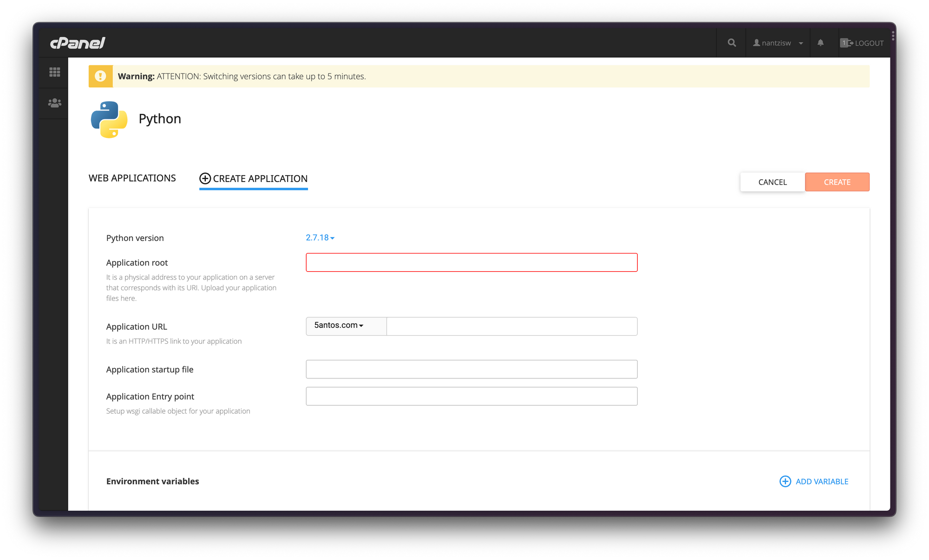Click the warning alert icon
Screen dimensions: 929x560
[100, 76]
